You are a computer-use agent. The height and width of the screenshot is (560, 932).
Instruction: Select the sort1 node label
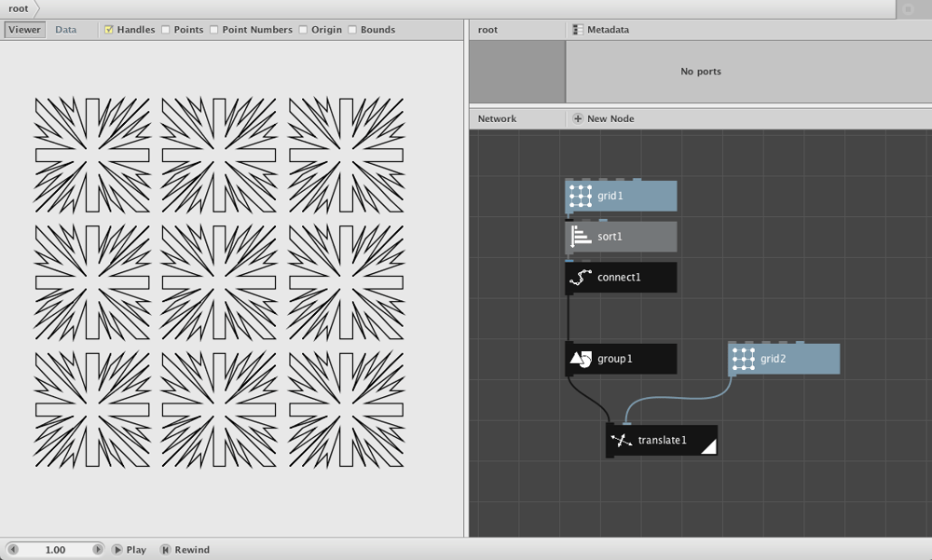tap(610, 237)
